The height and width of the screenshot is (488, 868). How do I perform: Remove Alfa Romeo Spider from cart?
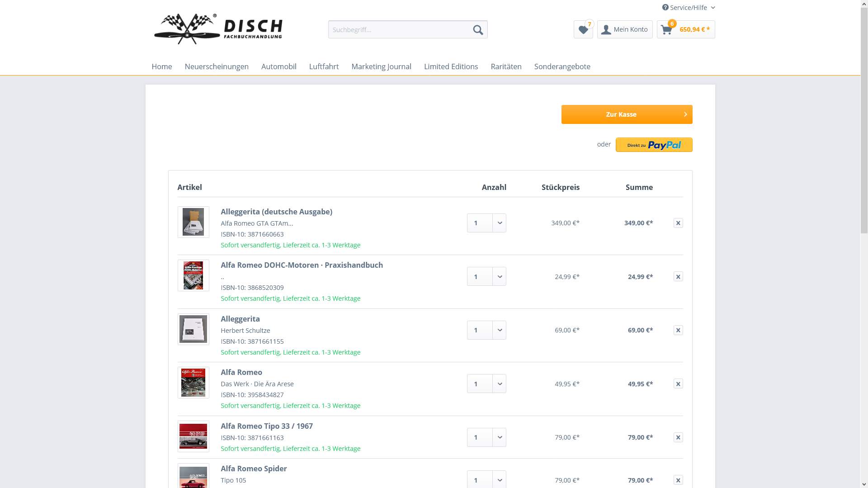coord(678,480)
